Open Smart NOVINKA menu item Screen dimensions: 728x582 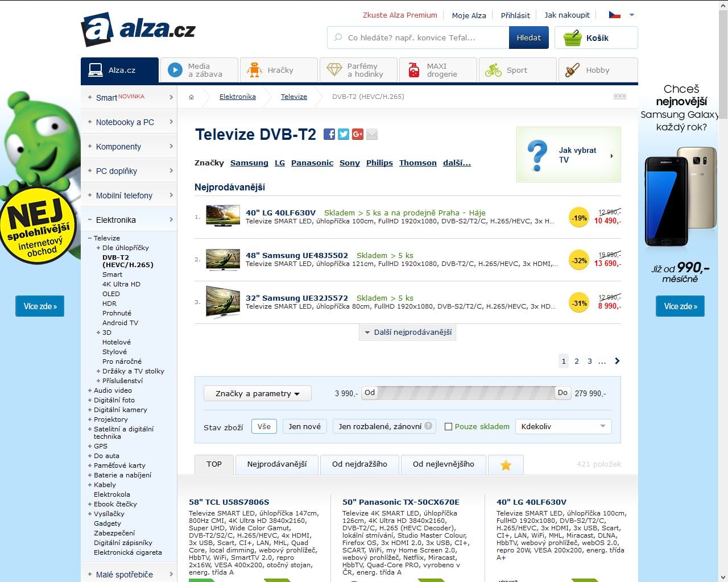pos(129,98)
